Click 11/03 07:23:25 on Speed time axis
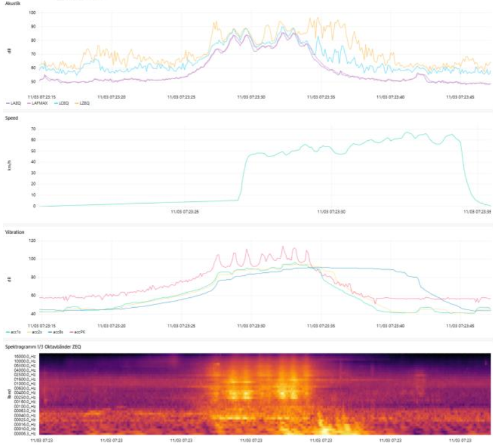 [x=185, y=212]
